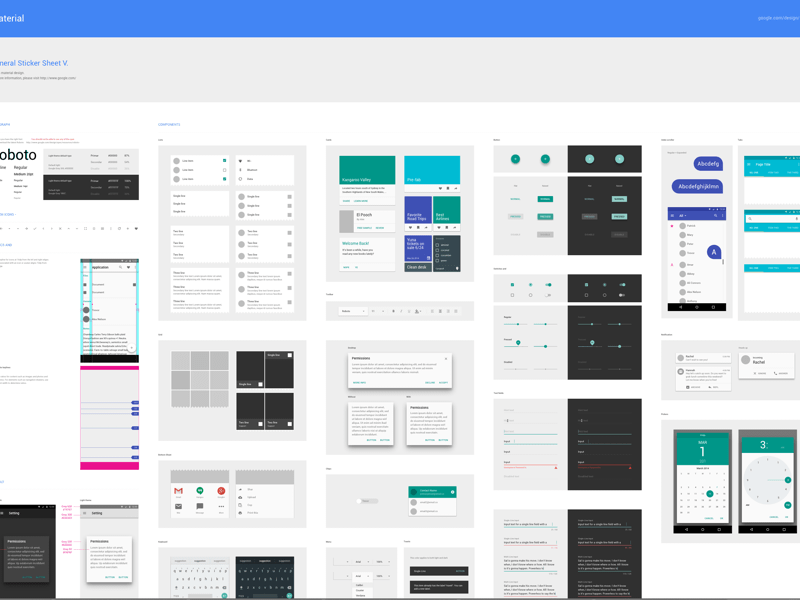The width and height of the screenshot is (800, 600).
Task: Click the bookmark icon on Best Airlines card
Action: coord(447,228)
